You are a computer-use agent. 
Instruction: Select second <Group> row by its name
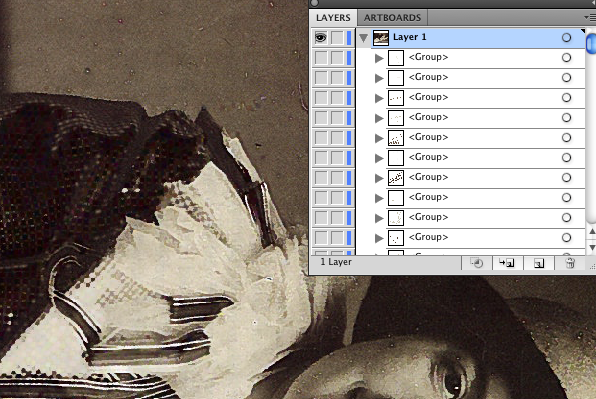tap(428, 77)
